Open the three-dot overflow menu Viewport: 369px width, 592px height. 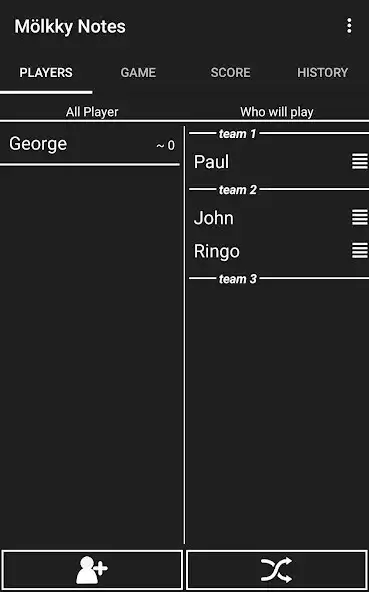349,26
